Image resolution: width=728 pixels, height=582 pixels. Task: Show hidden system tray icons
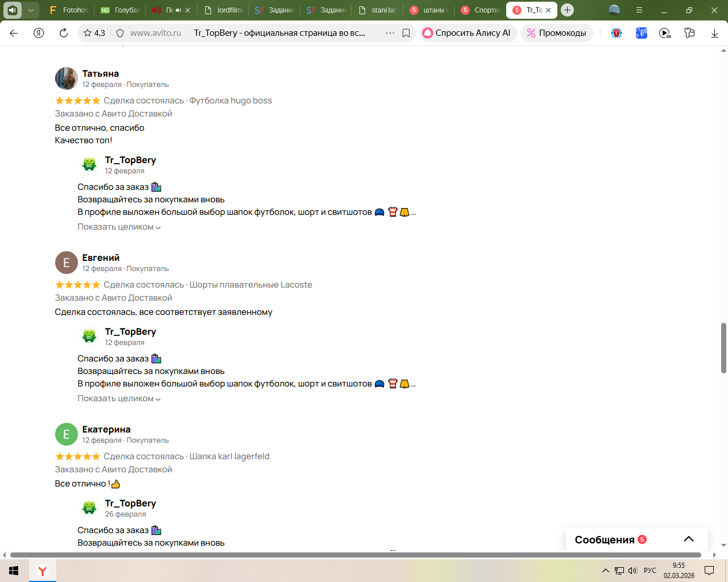tap(606, 571)
